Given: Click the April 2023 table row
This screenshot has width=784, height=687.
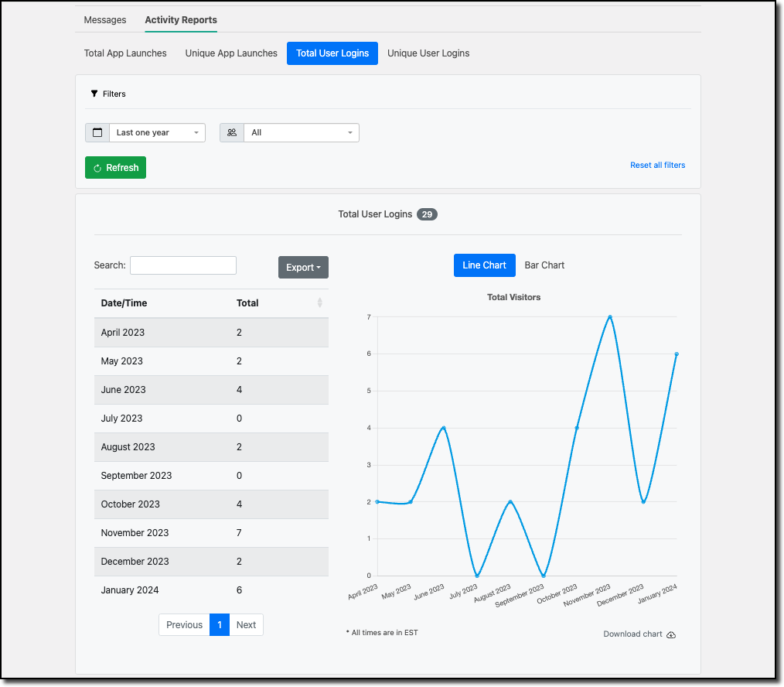Looking at the screenshot, I should (212, 332).
